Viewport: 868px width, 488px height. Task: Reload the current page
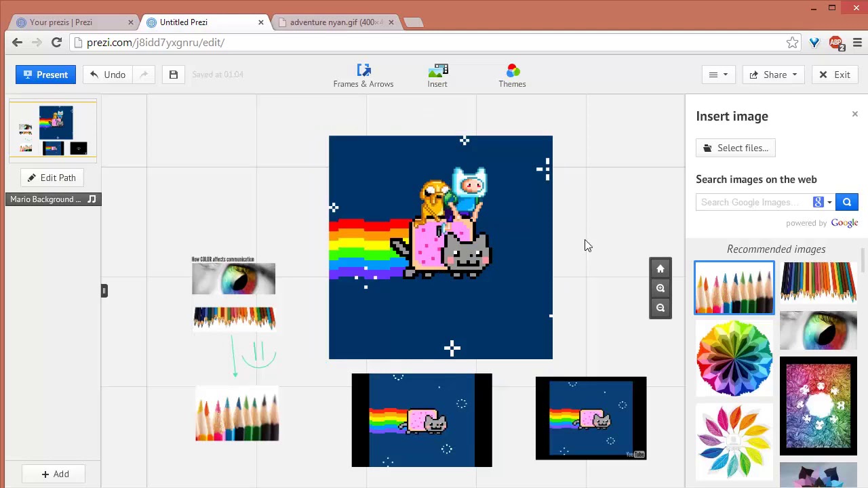56,43
